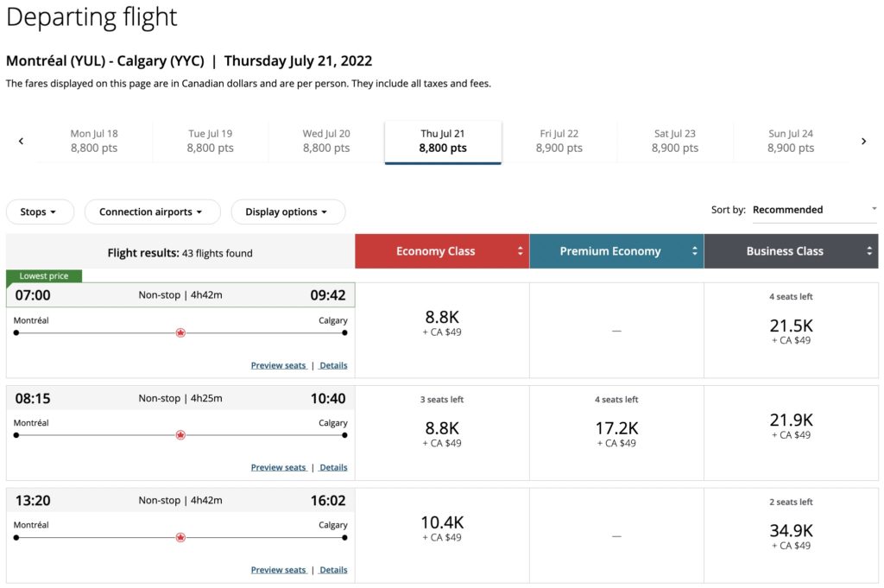Expand the Connection airports filter
This screenshot has height=588, width=884.
click(x=152, y=212)
